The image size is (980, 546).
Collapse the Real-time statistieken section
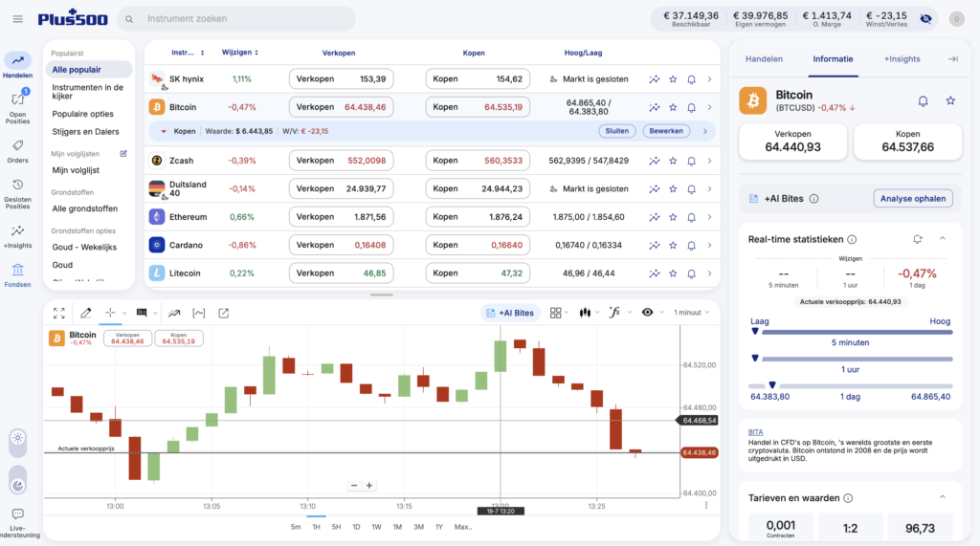coord(943,239)
